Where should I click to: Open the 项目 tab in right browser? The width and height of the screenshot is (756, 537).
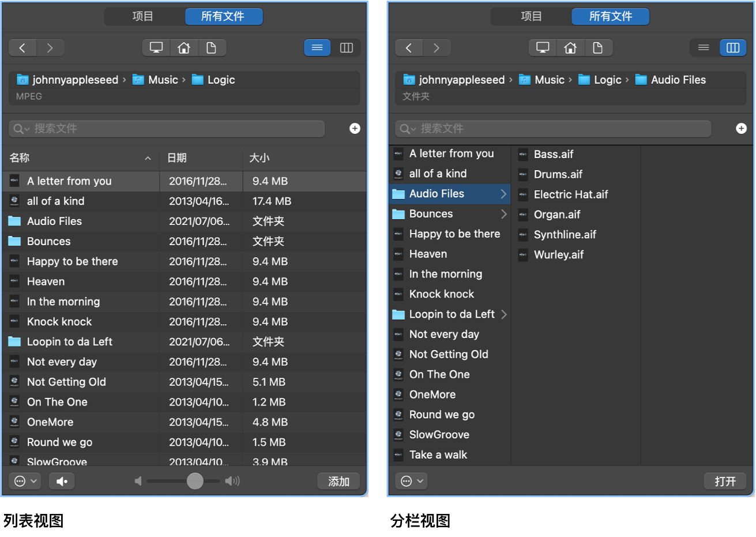tap(531, 17)
